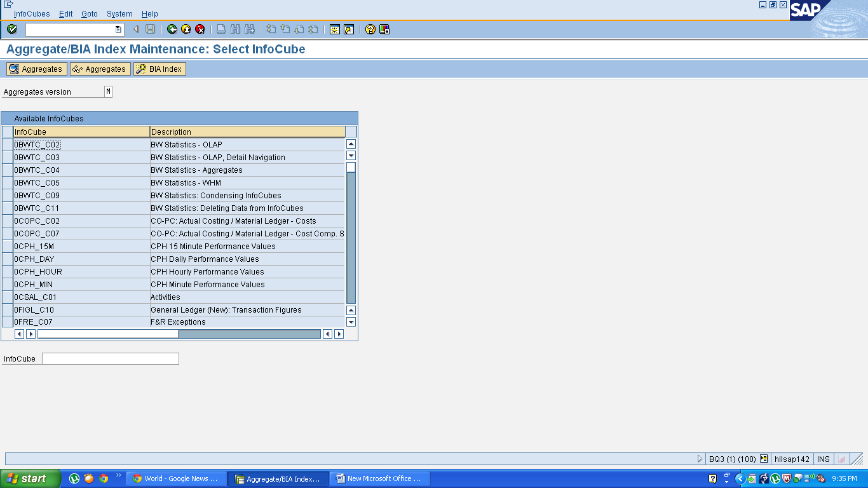
Task: Click the Save diskette icon
Action: pyautogui.click(x=150, y=29)
